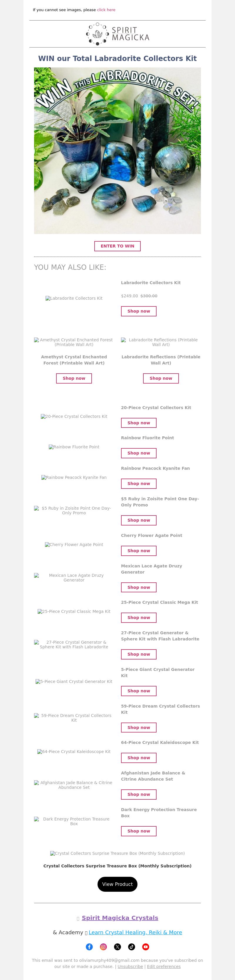Open 'click here' to view images
The image size is (235, 980).
coord(106,10)
